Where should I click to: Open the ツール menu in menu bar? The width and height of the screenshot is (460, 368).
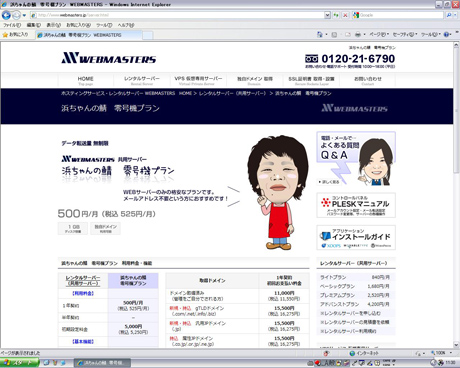point(104,25)
